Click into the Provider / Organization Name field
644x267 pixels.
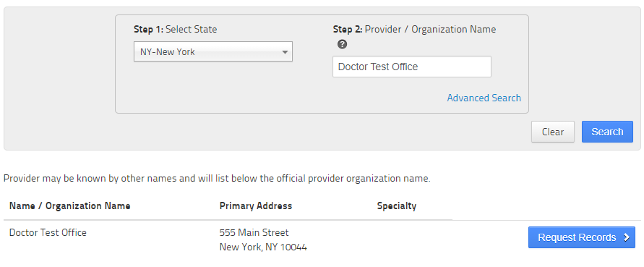pos(412,67)
